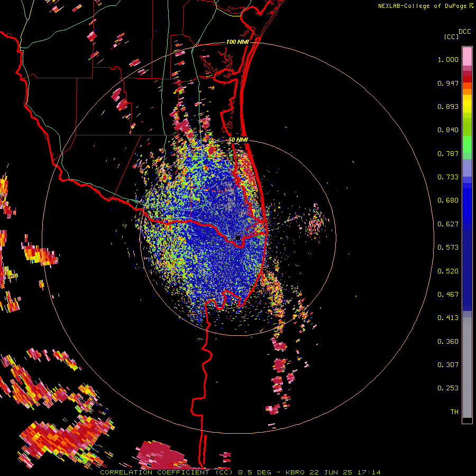
Task: Click the 50 NMI range ring label
Action: (239, 140)
